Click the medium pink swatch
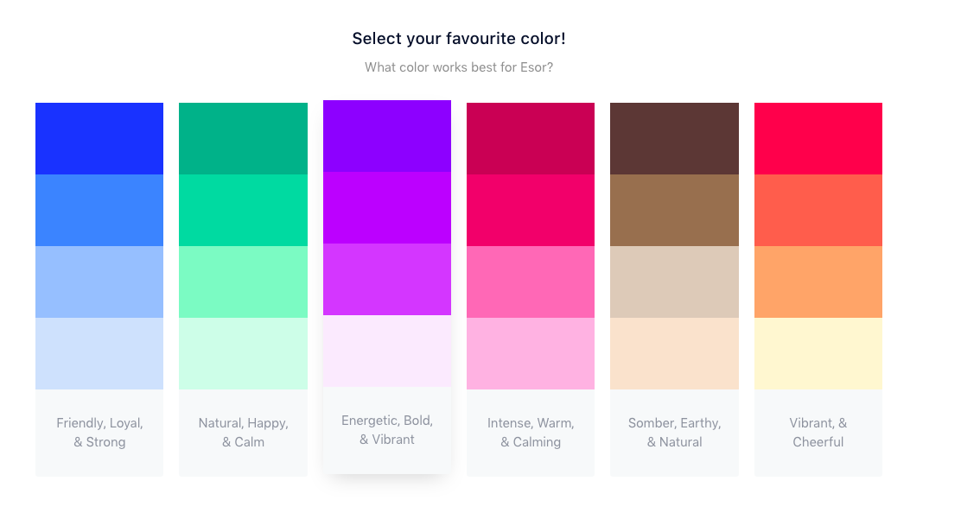The image size is (980, 519). [531, 282]
